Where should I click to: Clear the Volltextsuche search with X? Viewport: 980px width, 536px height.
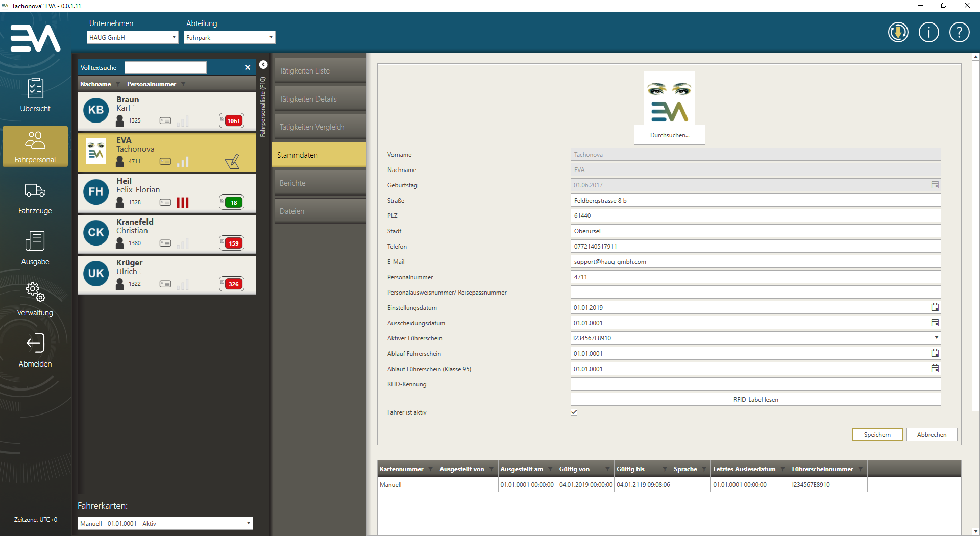(x=248, y=67)
